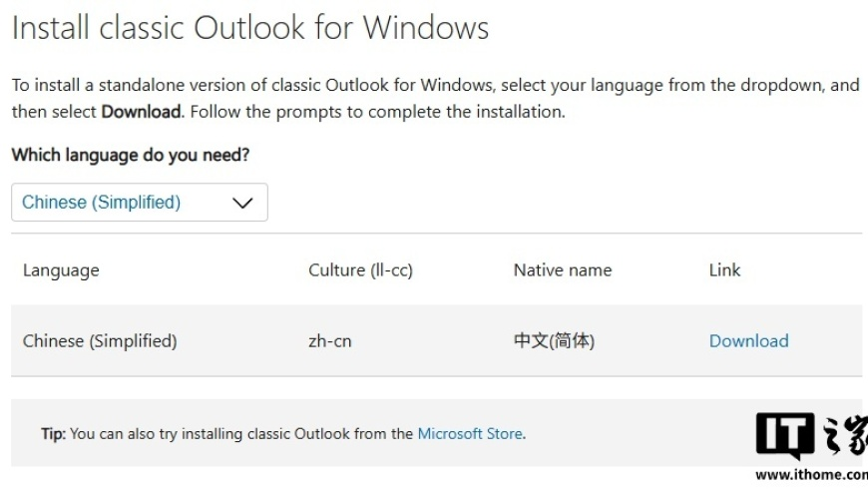The image size is (868, 491).
Task: Select the 中文(简体) native name cell
Action: pyautogui.click(x=554, y=341)
